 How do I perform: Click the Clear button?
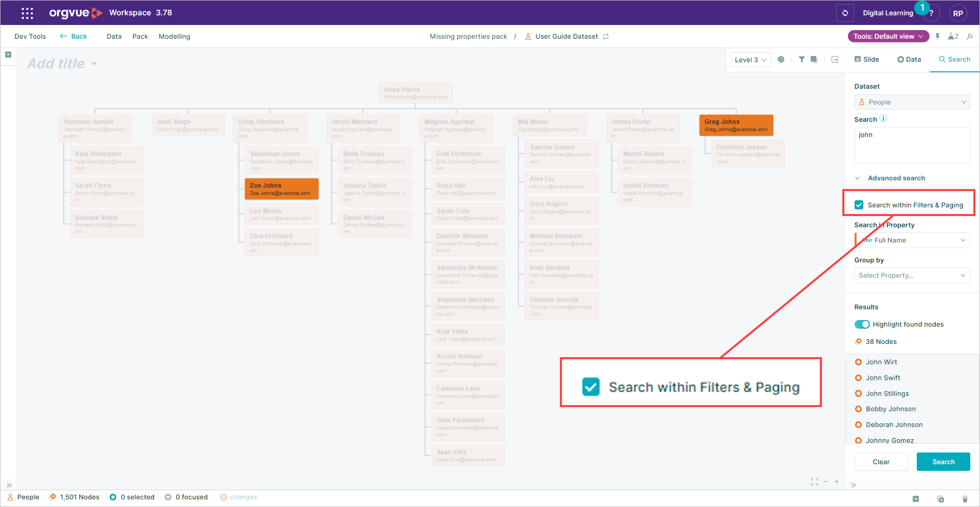[881, 462]
